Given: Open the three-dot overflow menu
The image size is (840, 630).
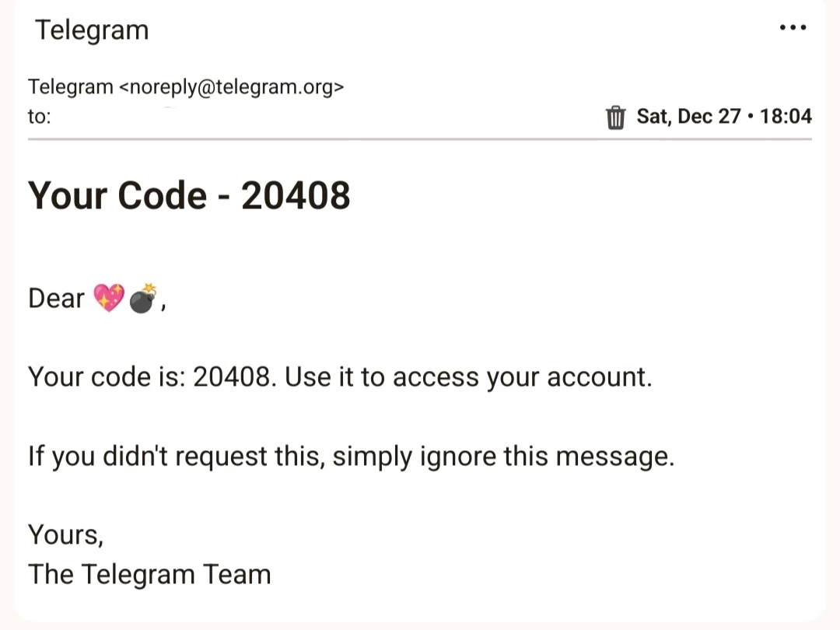Looking at the screenshot, I should [793, 27].
